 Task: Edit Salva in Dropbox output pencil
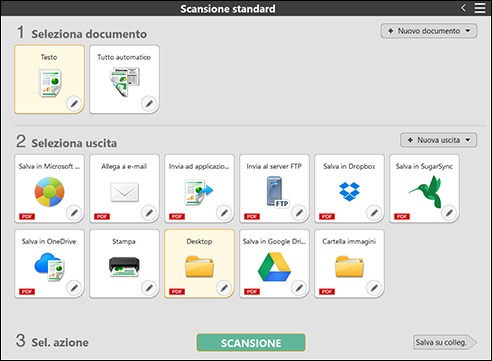tap(374, 212)
